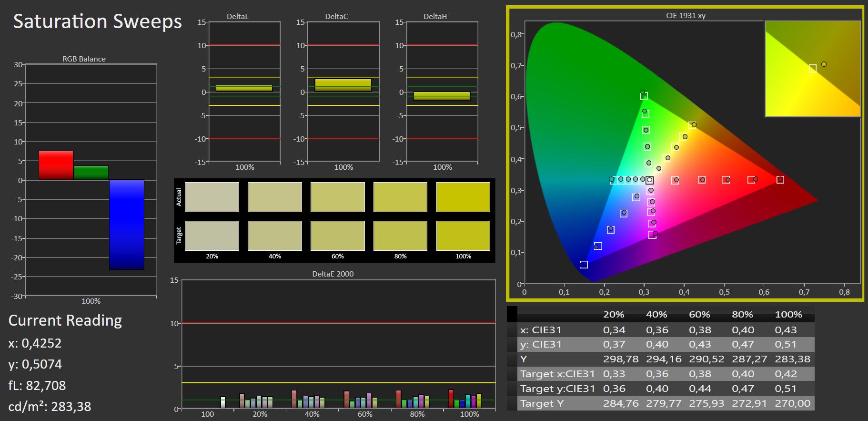Click the red bar in RGB Balance
Viewport: 868px width, 421px height.
[x=56, y=165]
